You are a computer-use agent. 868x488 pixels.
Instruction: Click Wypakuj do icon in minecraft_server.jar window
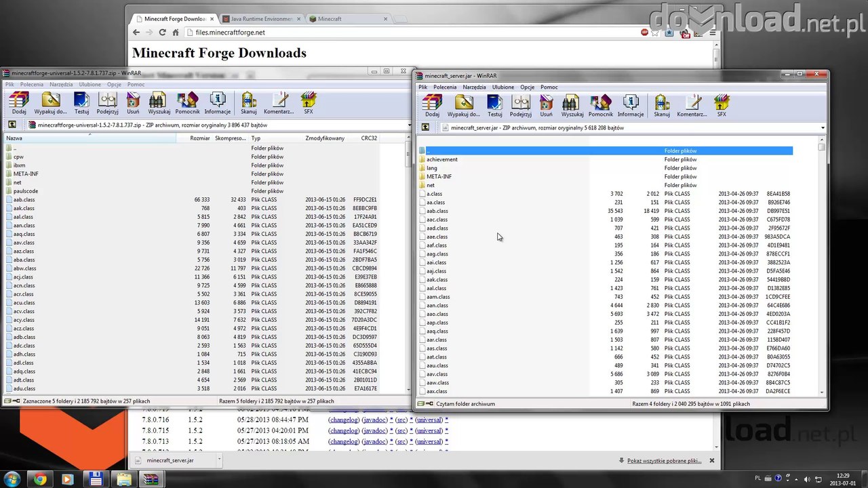click(463, 106)
